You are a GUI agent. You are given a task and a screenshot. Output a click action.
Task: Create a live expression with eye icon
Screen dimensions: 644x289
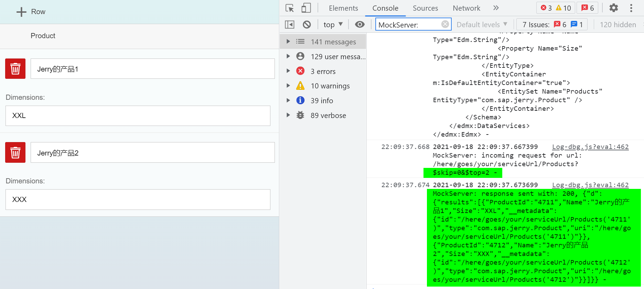point(360,24)
